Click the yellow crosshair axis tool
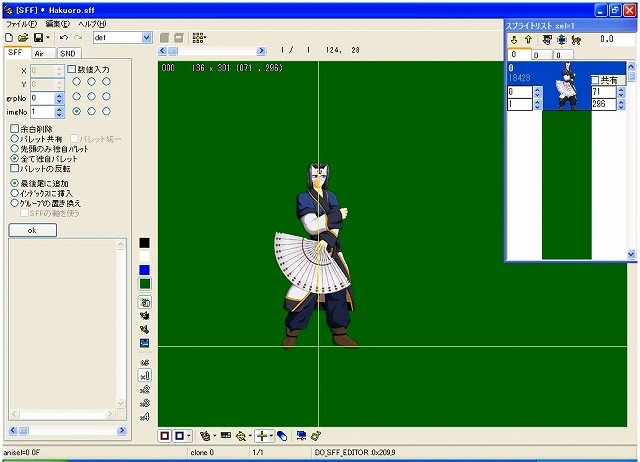Image resolution: width=640 pixels, height=462 pixels. 261,436
